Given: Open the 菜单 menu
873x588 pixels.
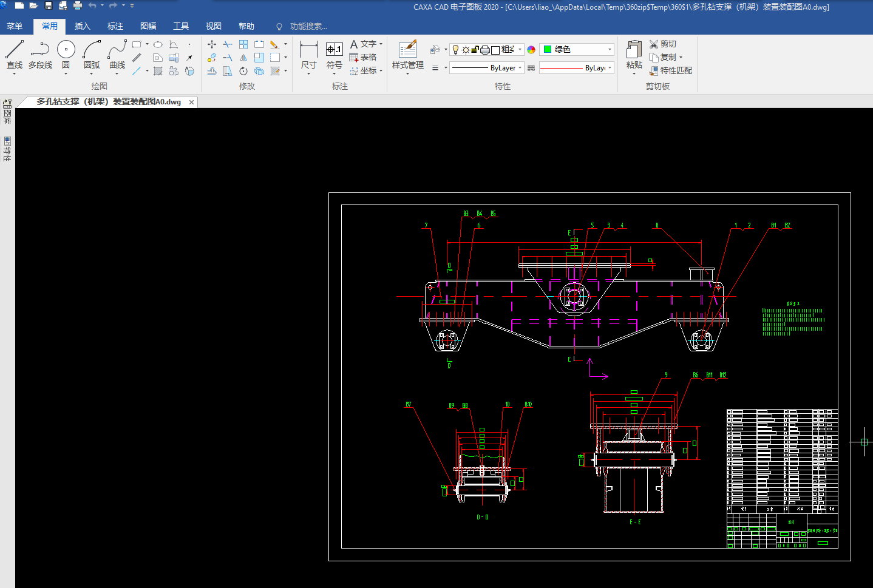Looking at the screenshot, I should pyautogui.click(x=15, y=26).
